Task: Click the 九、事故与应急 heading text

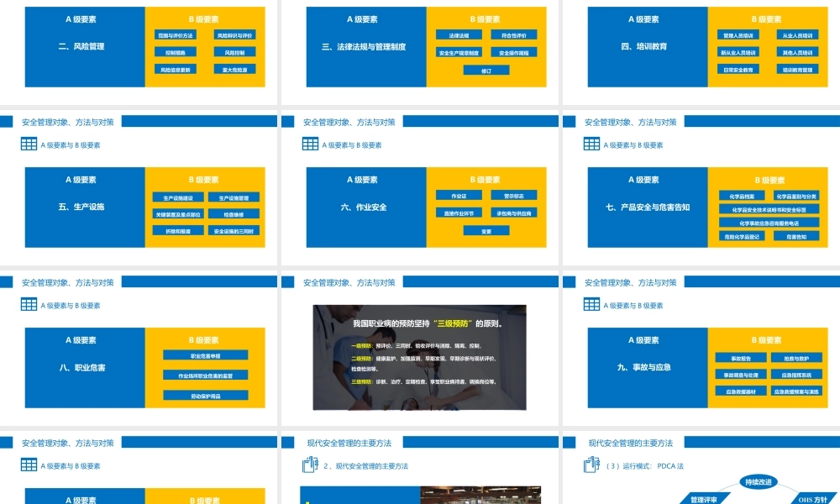Action: pyautogui.click(x=644, y=367)
